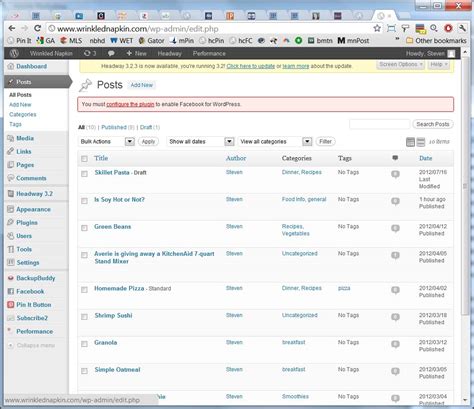Click the red Opera-style extension icon
This screenshot has height=409, width=474.
[x=448, y=28]
